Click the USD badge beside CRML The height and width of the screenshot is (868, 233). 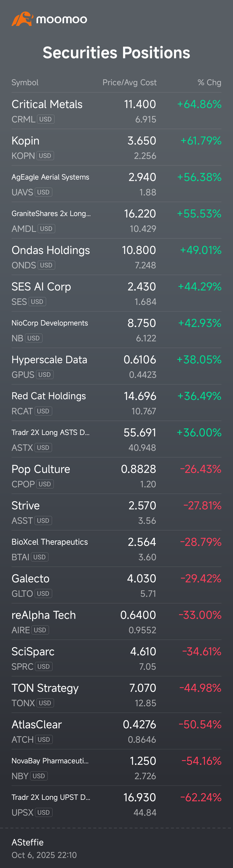(x=46, y=119)
